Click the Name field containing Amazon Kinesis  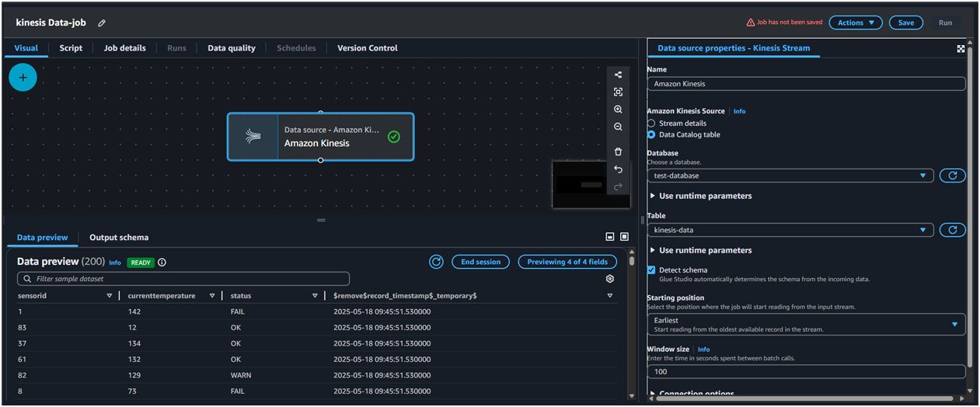pyautogui.click(x=806, y=84)
